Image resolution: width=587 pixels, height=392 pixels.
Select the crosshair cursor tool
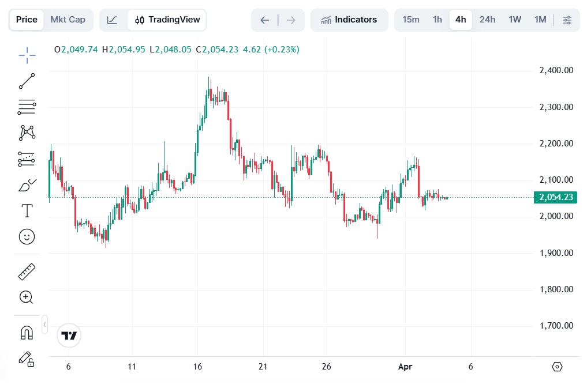27,55
